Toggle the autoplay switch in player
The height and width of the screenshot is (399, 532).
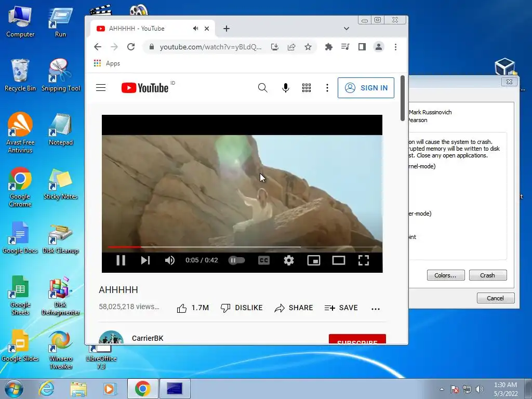(236, 260)
